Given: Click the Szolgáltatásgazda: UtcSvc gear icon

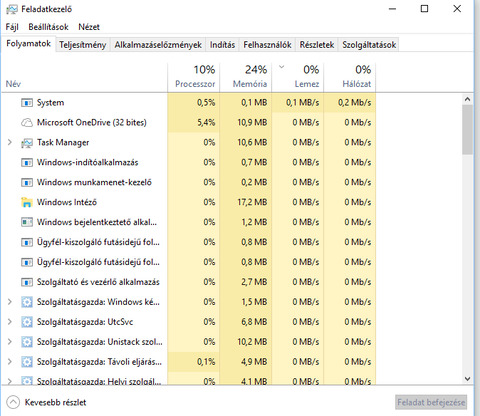Looking at the screenshot, I should point(27,322).
